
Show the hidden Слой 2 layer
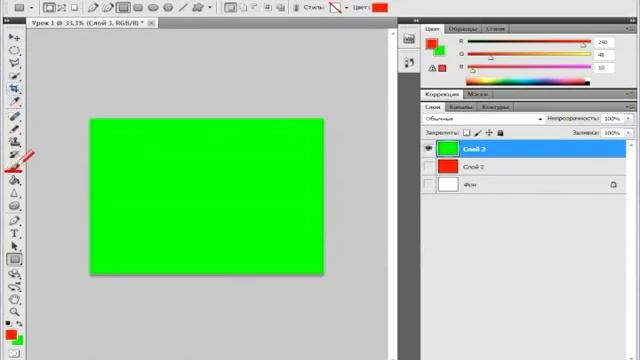click(x=428, y=167)
